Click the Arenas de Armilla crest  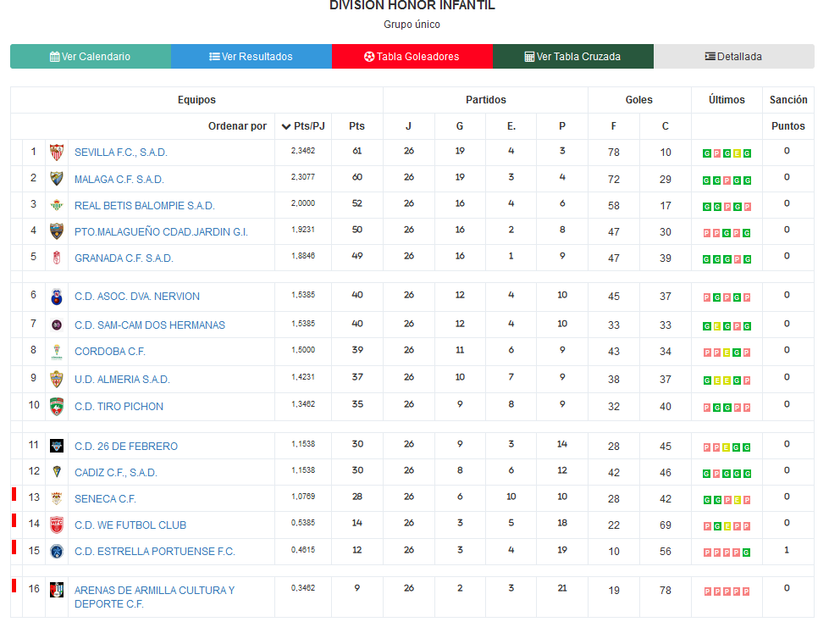click(56, 590)
